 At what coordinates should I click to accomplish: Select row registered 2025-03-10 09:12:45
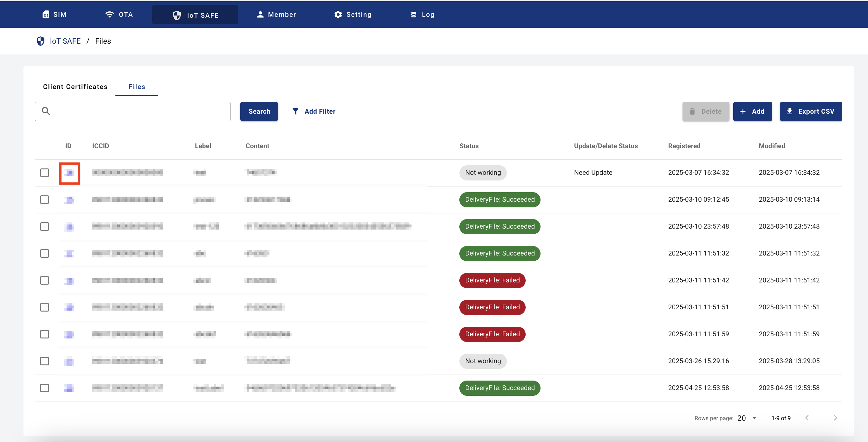(44, 199)
